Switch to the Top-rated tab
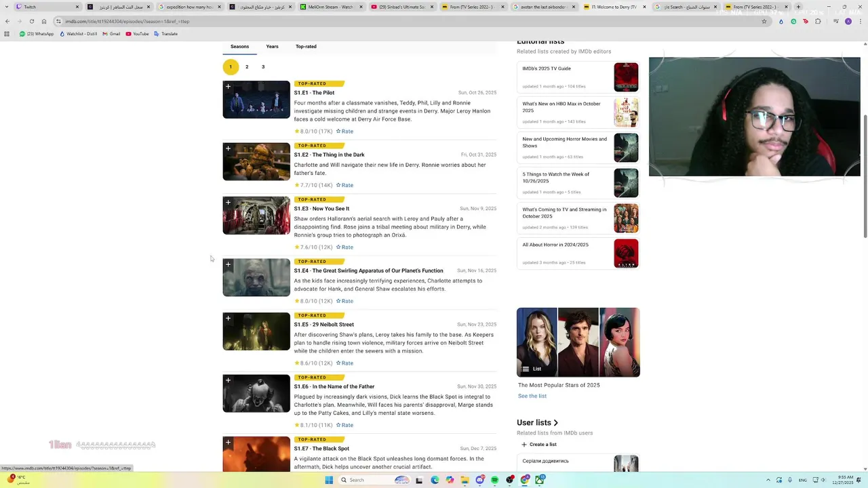This screenshot has height=488, width=868. 306,47
